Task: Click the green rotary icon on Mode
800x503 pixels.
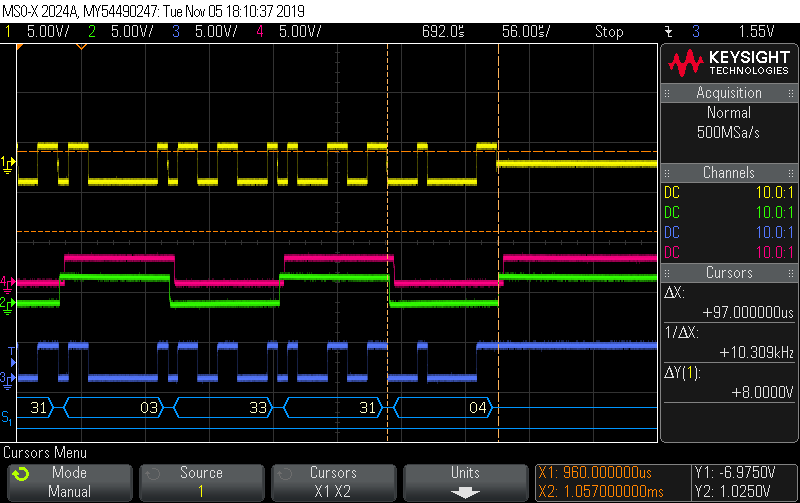Action: click(20, 474)
